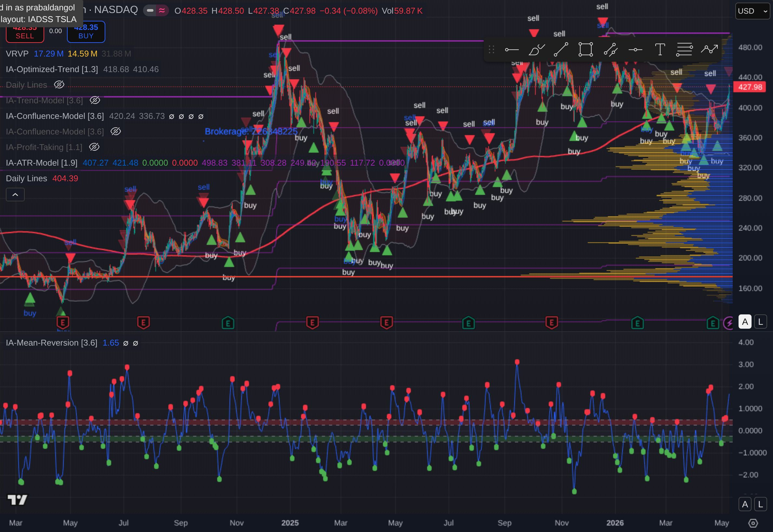Select the Brush drawing tool
The width and height of the screenshot is (773, 532).
[x=536, y=50]
